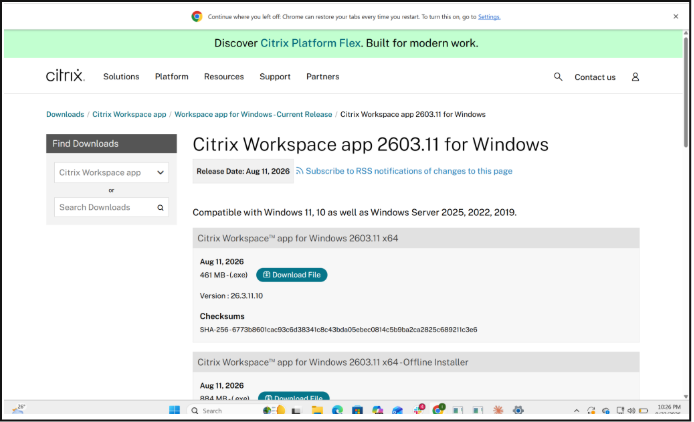Launch Microsoft Edge from the taskbar

pos(337,410)
